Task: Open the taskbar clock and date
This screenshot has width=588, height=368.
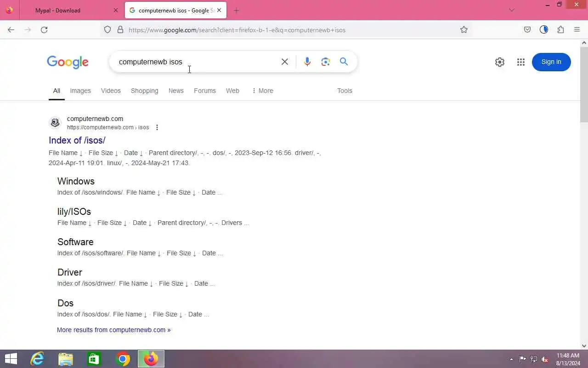Action: pos(568,359)
